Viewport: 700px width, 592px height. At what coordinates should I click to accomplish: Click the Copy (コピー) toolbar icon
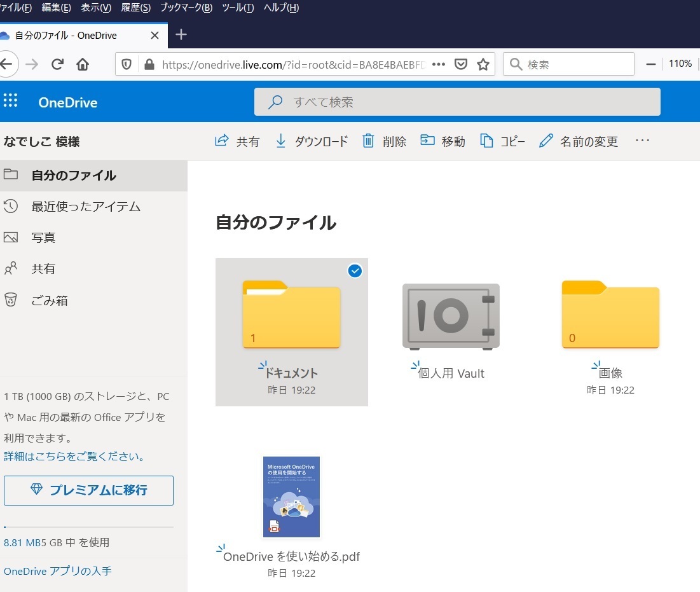(486, 141)
